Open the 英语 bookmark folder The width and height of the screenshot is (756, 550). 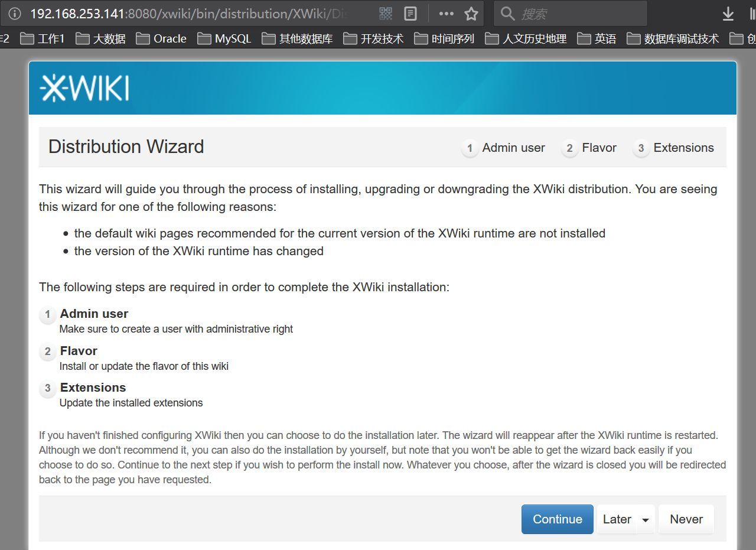(597, 38)
